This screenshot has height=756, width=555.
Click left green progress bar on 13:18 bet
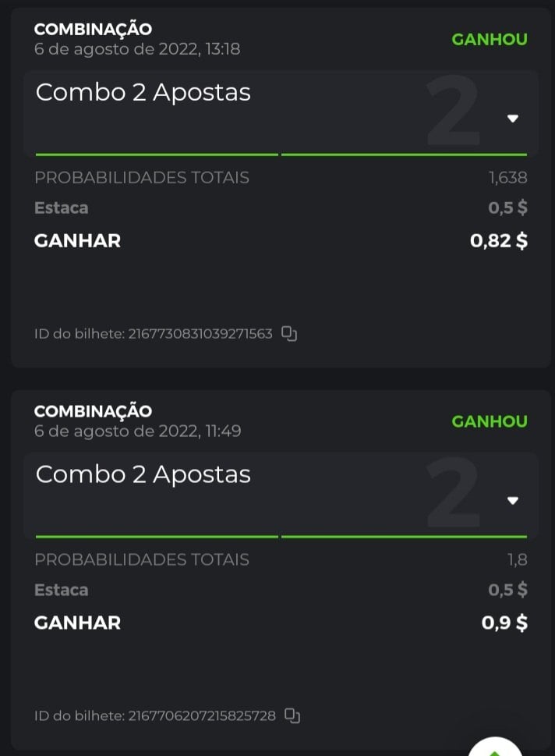156,154
